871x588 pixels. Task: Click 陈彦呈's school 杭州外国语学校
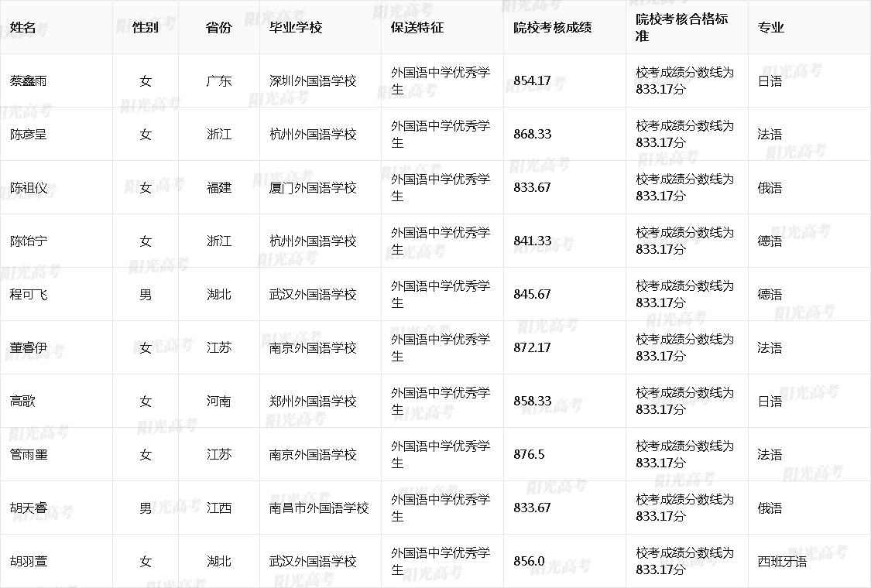[x=313, y=135]
